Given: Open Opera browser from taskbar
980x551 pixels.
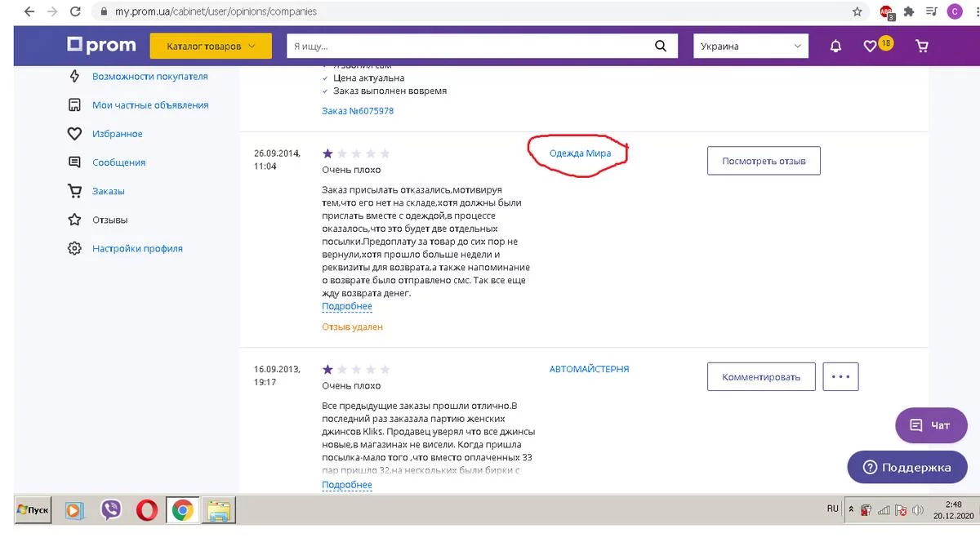Looking at the screenshot, I should 147,510.
